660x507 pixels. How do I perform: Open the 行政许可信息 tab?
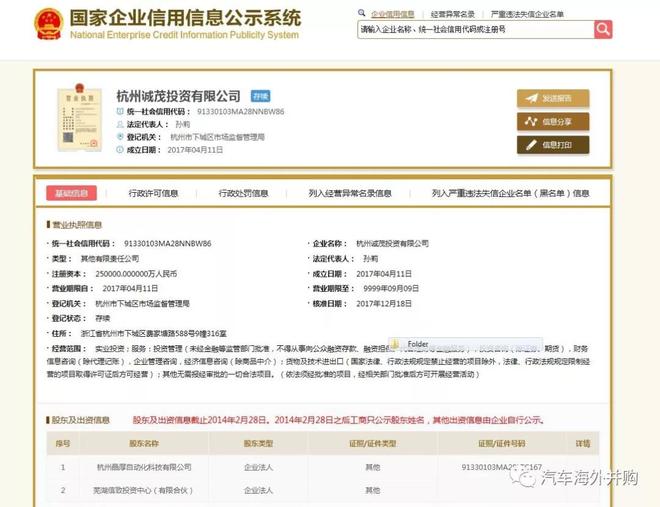click(153, 193)
